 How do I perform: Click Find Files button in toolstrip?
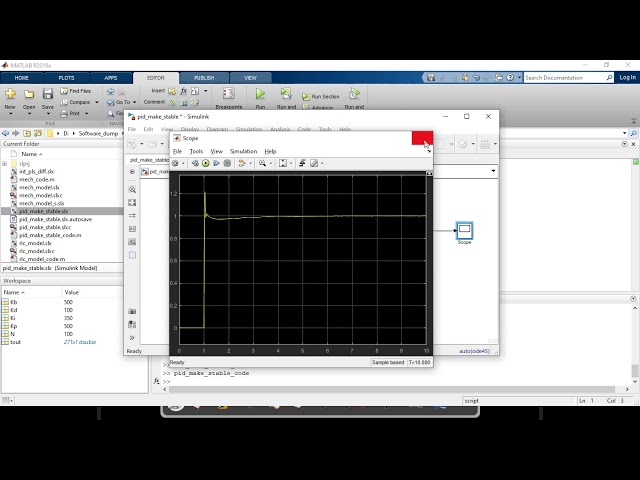point(81,91)
